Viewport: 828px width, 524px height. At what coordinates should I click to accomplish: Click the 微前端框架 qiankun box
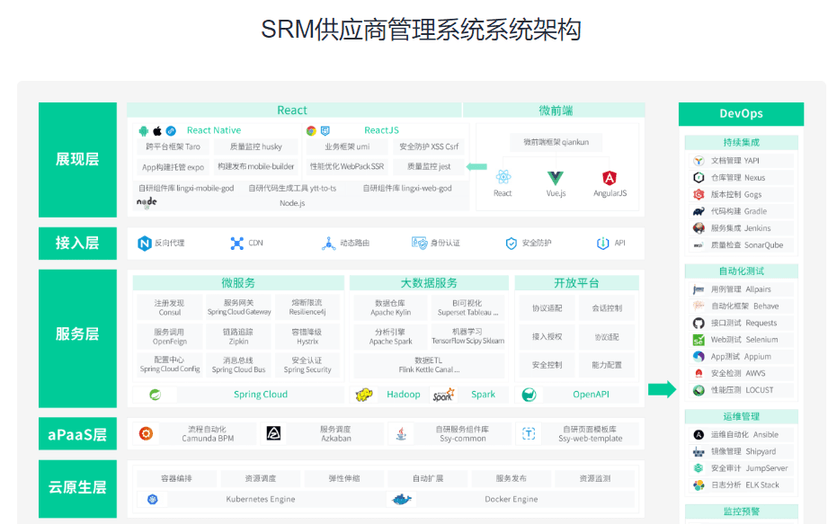(x=556, y=142)
